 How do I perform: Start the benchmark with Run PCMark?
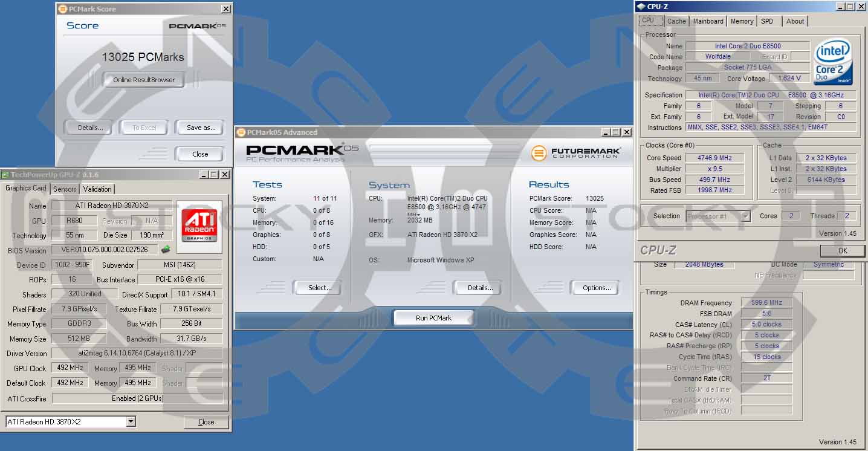click(x=433, y=318)
